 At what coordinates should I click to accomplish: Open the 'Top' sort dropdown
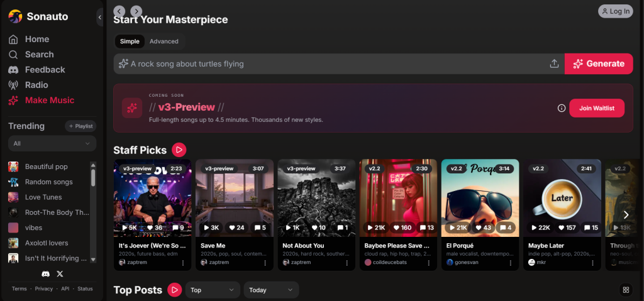(213, 290)
